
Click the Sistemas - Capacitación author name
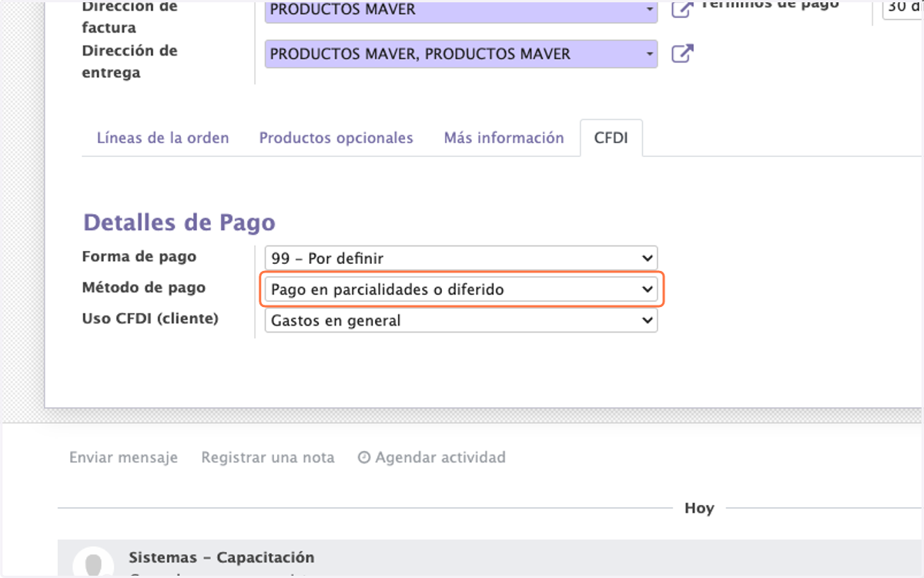coord(221,557)
